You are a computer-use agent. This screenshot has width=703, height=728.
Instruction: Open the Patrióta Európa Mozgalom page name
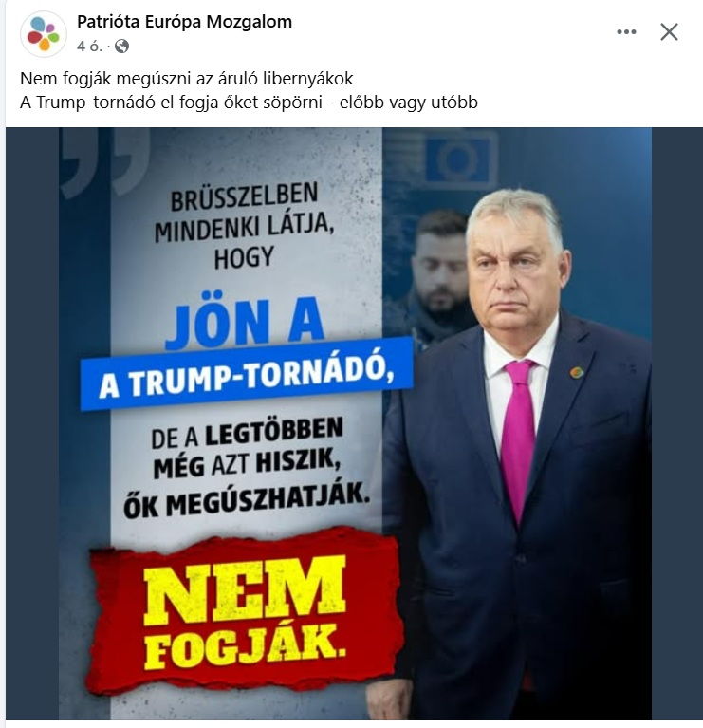(184, 22)
